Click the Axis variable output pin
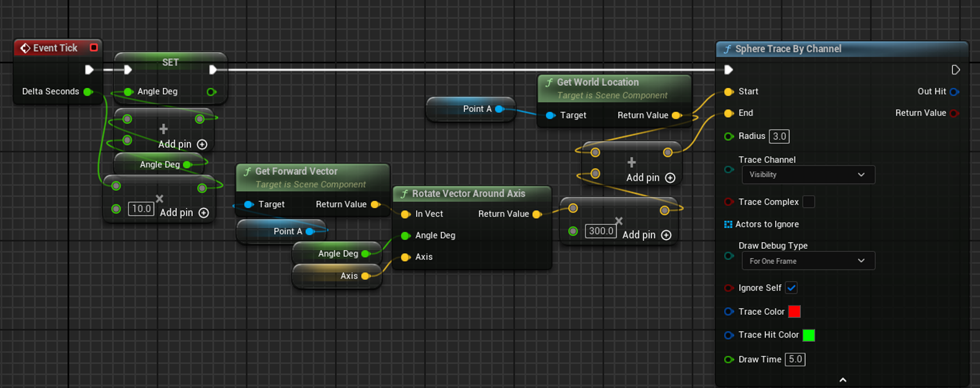The image size is (980, 388). tap(365, 276)
